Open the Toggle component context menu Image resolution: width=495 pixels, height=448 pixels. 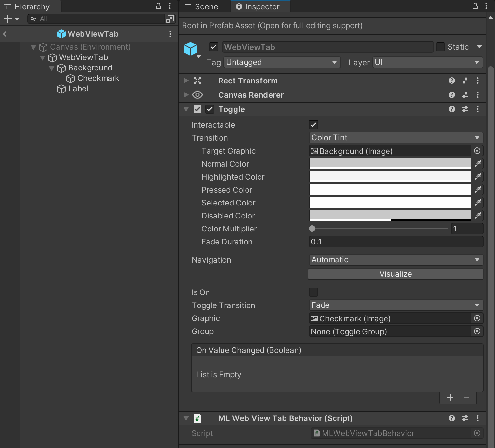(477, 109)
